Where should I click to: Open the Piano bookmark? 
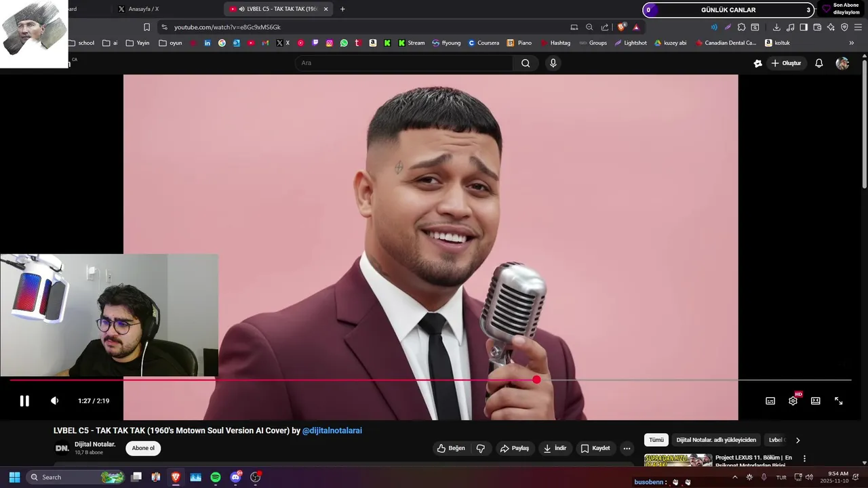519,43
